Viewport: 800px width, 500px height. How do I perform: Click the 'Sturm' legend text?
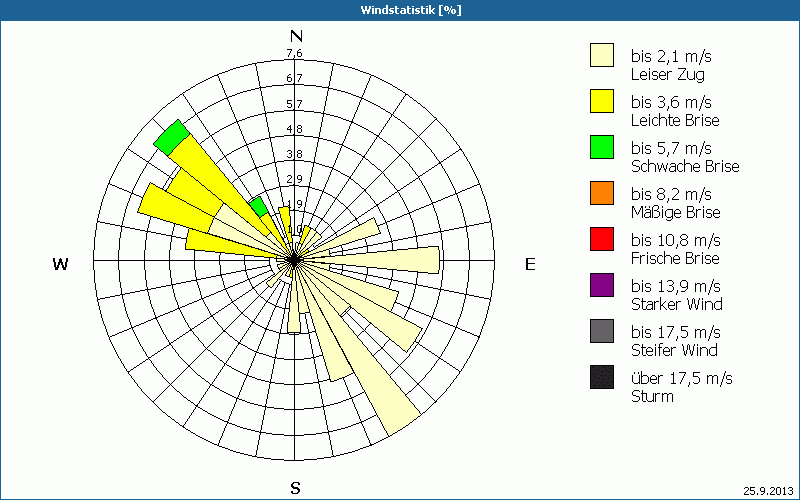652,396
